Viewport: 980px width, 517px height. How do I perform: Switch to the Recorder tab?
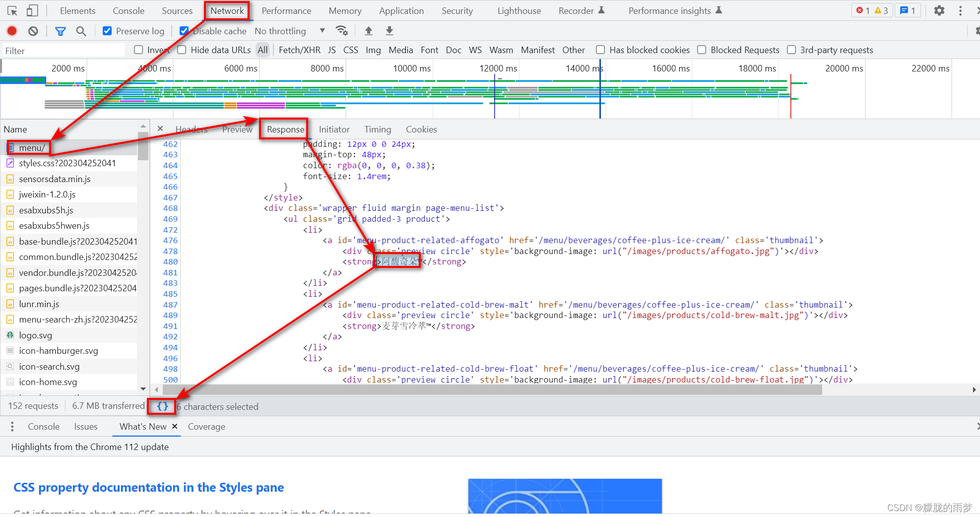581,10
